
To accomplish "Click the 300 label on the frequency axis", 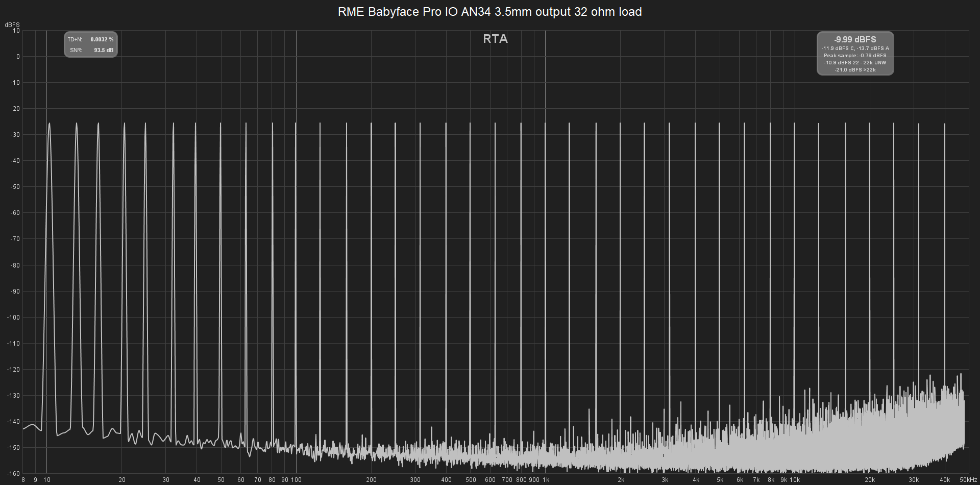I will pyautogui.click(x=415, y=480).
